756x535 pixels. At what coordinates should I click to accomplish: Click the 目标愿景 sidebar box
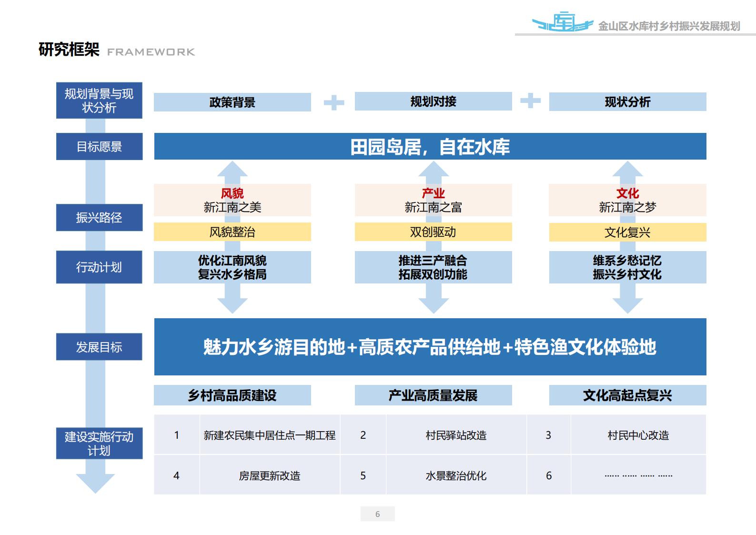coord(99,146)
